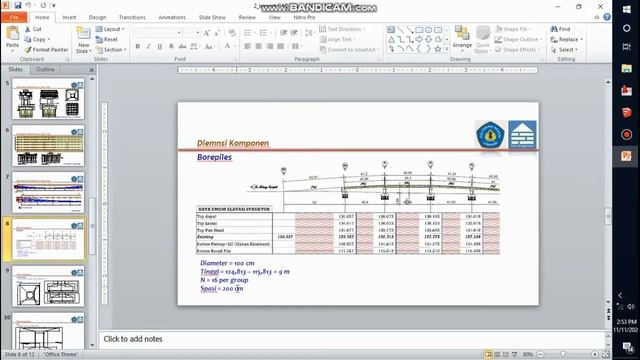Zoom in with plus button
This screenshot has height=360, width=640.
[595, 354]
